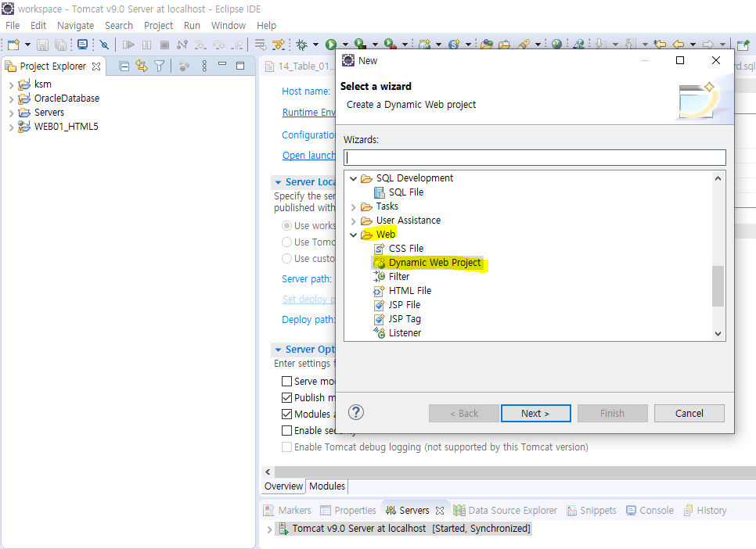Click the help question mark icon
756x549 pixels.
coord(356,413)
